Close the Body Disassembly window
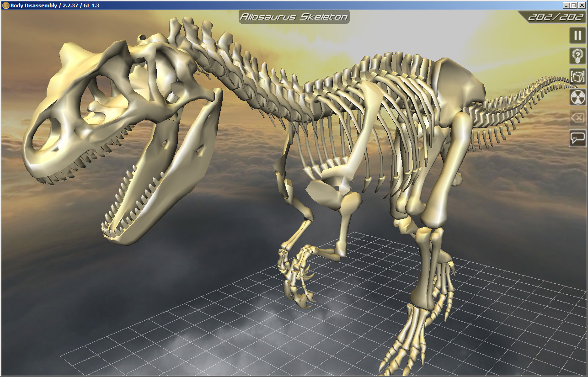 (x=582, y=5)
